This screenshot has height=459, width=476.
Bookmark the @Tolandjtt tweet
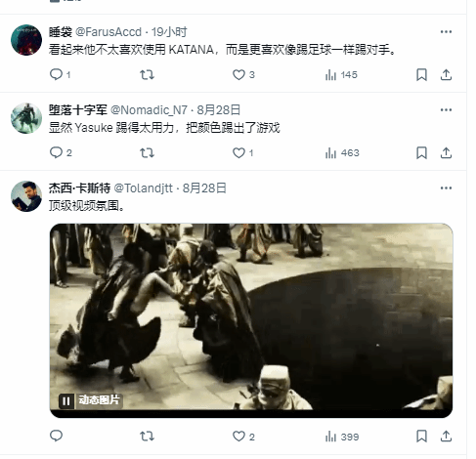[x=421, y=437]
